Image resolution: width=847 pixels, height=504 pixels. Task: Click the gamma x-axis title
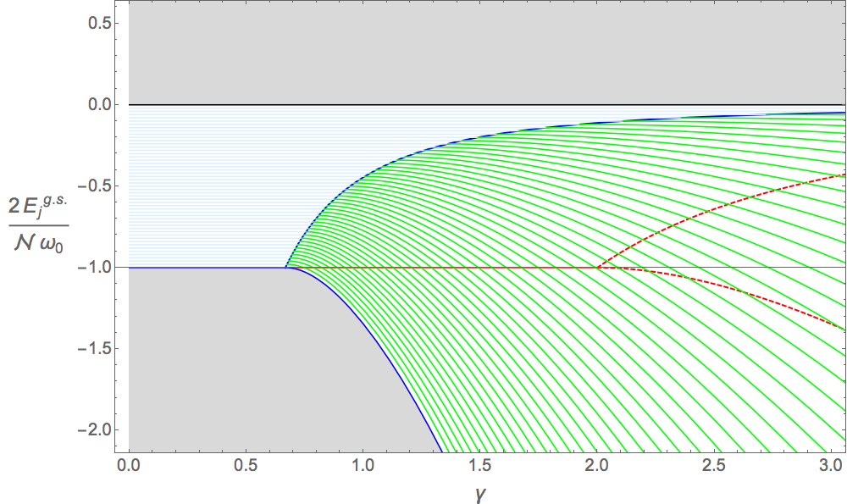[481, 494]
